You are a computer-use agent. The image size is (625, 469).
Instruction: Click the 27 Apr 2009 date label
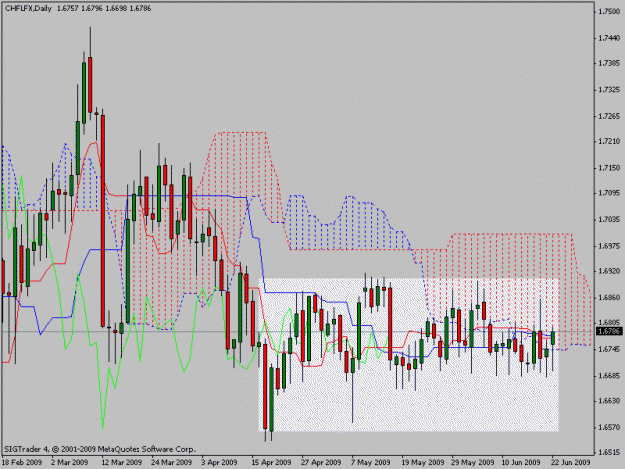point(321,462)
